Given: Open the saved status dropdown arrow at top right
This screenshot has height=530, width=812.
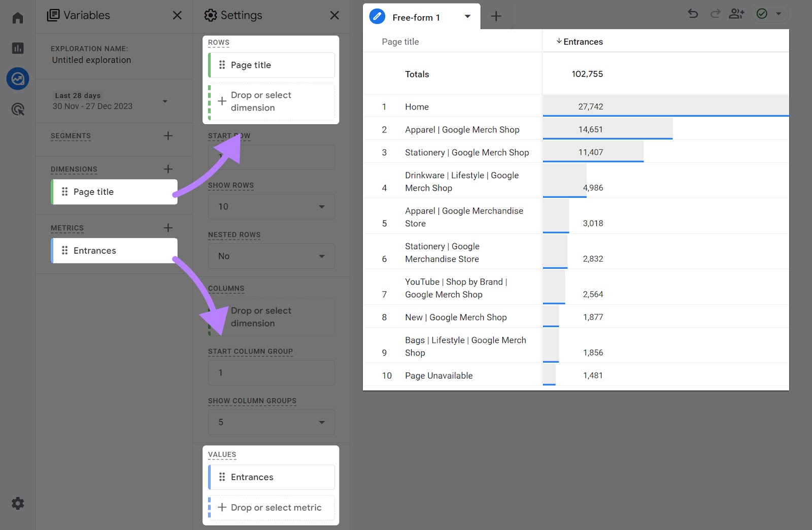Looking at the screenshot, I should [780, 14].
